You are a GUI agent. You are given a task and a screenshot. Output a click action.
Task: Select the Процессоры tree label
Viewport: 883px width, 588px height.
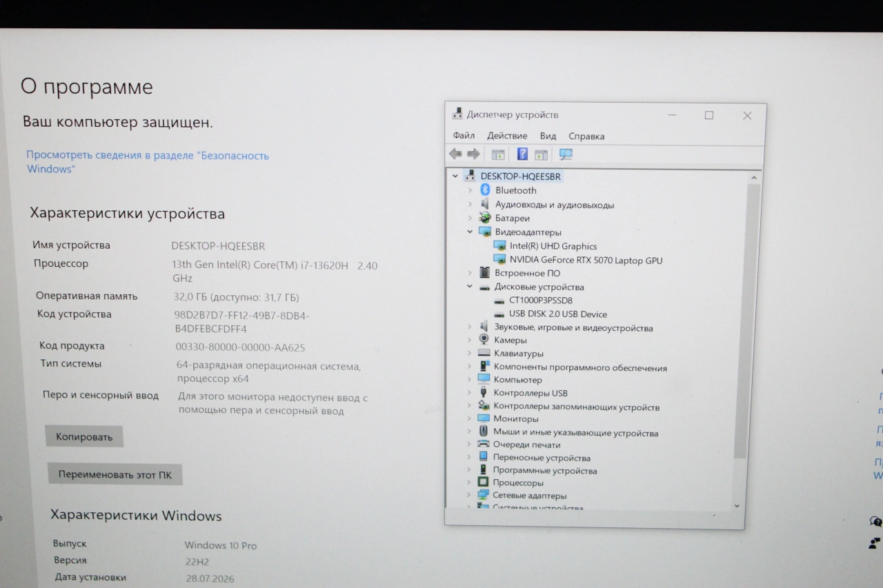518,483
